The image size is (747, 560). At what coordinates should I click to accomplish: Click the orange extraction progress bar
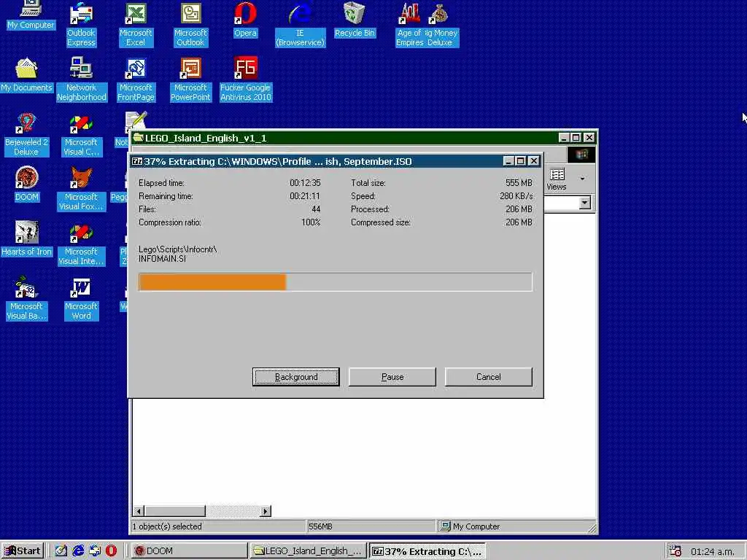pos(336,282)
